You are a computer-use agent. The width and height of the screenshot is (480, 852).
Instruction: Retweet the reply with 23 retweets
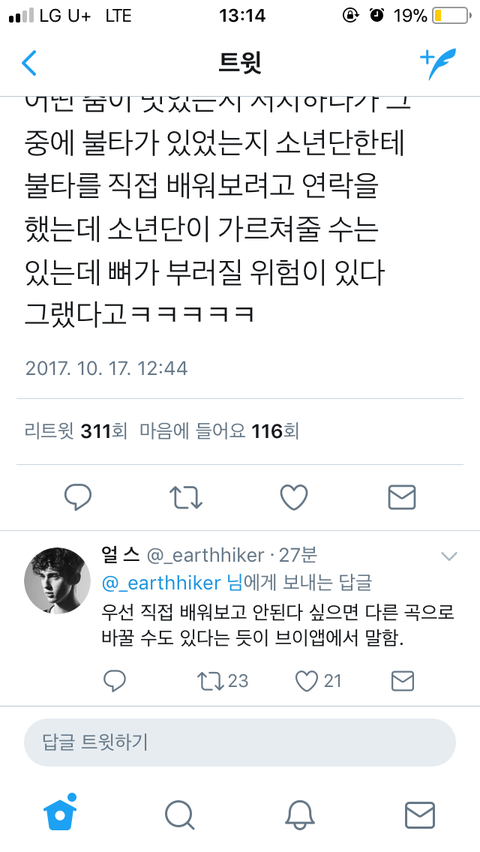(x=222, y=680)
